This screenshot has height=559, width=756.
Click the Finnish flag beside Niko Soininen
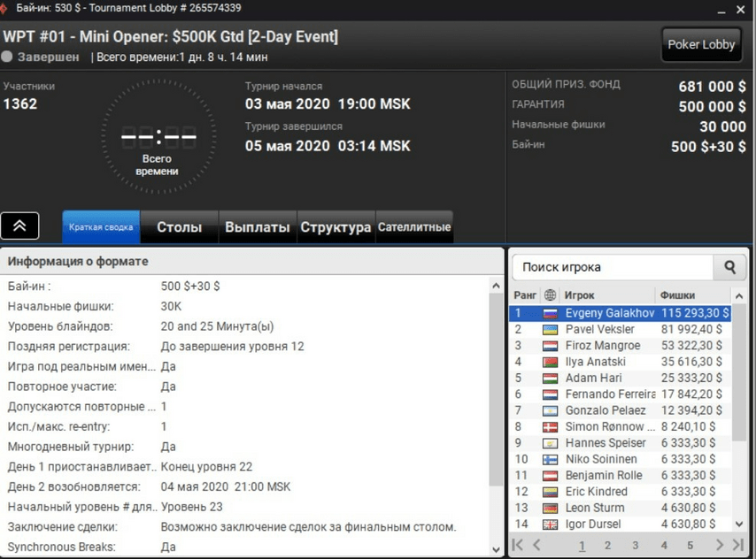click(550, 460)
